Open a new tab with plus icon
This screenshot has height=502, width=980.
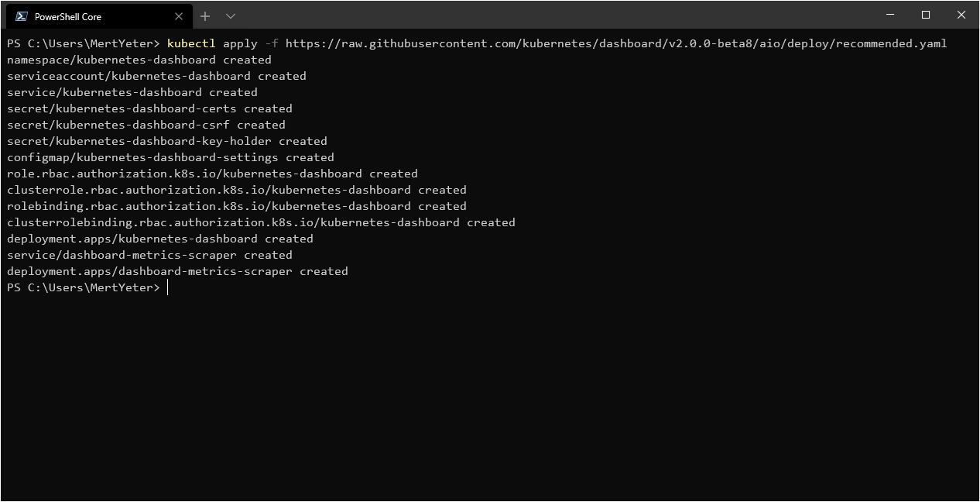pos(205,15)
